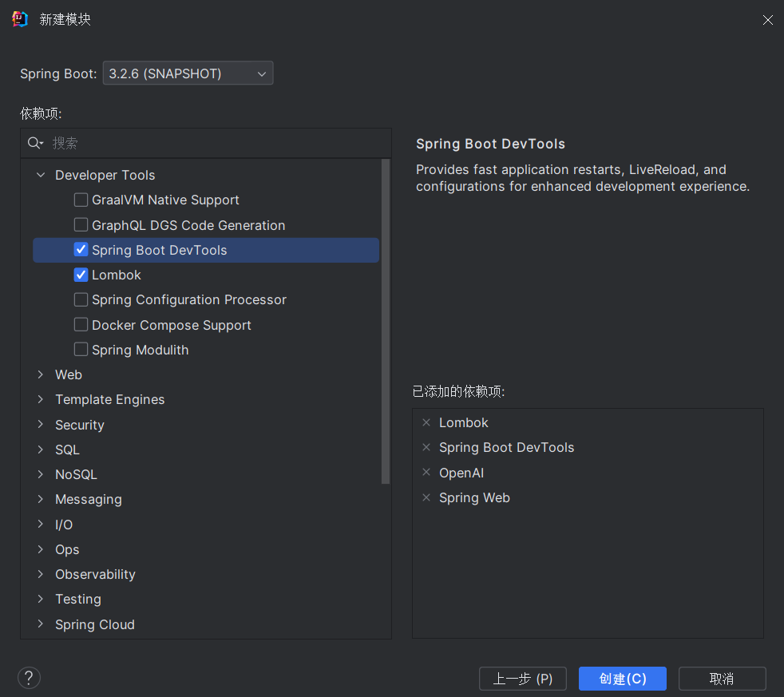Open the Spring Boot version dropdown
The height and width of the screenshot is (697, 784).
(188, 73)
